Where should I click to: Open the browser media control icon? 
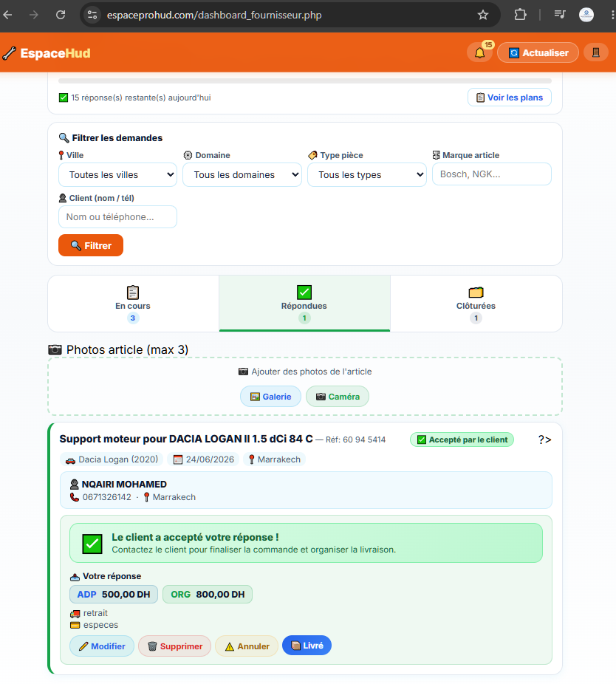pyautogui.click(x=559, y=15)
